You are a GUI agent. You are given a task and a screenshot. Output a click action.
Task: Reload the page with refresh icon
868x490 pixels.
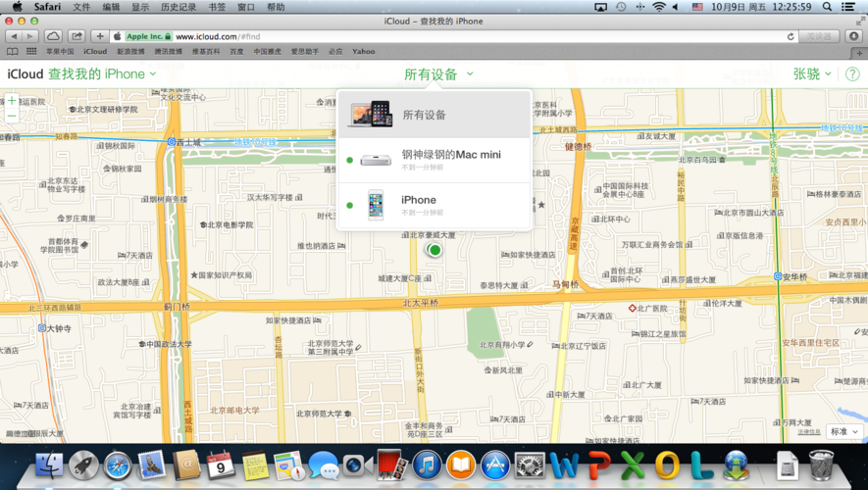pos(791,36)
